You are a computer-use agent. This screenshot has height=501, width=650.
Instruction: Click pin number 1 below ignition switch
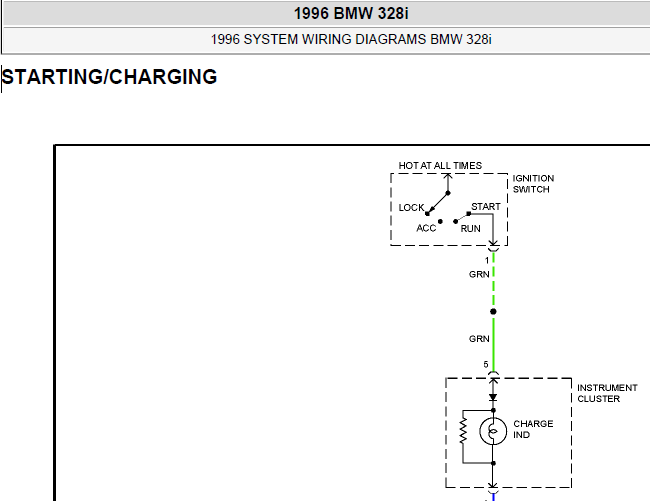tap(487, 261)
